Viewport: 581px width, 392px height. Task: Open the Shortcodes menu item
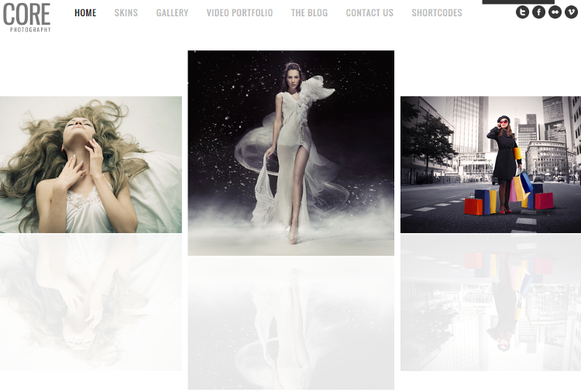point(437,13)
